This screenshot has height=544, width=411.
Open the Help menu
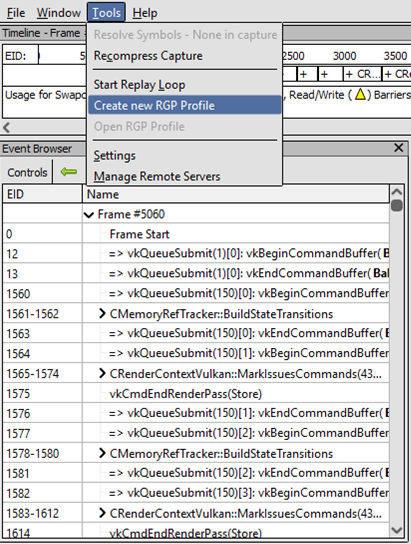coord(145,13)
